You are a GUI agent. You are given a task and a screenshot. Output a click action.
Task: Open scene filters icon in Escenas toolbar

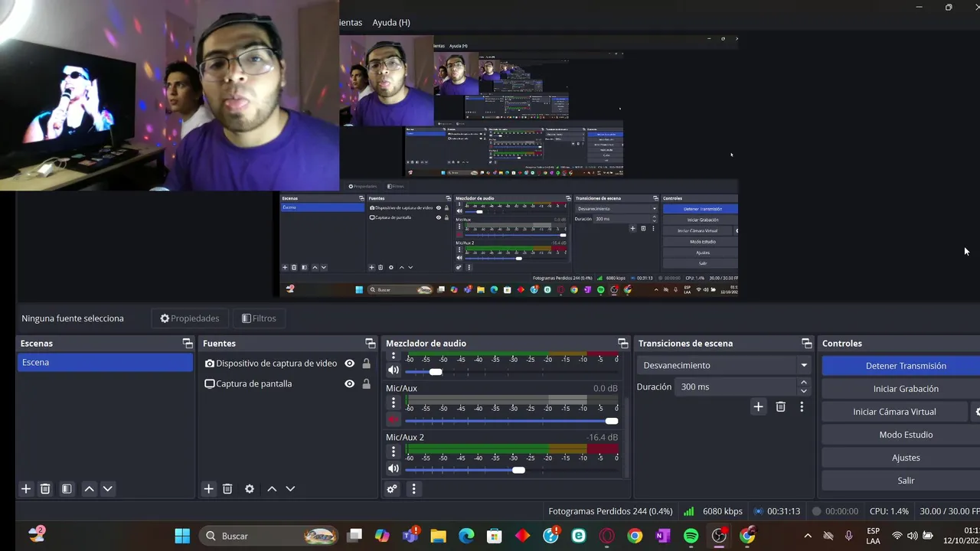pyautogui.click(x=67, y=488)
